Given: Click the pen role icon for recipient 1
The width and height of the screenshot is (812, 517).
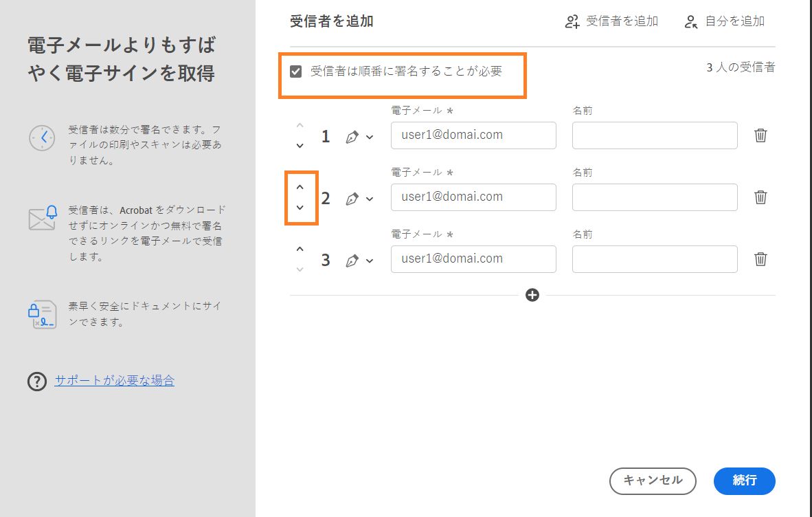Looking at the screenshot, I should tap(352, 135).
